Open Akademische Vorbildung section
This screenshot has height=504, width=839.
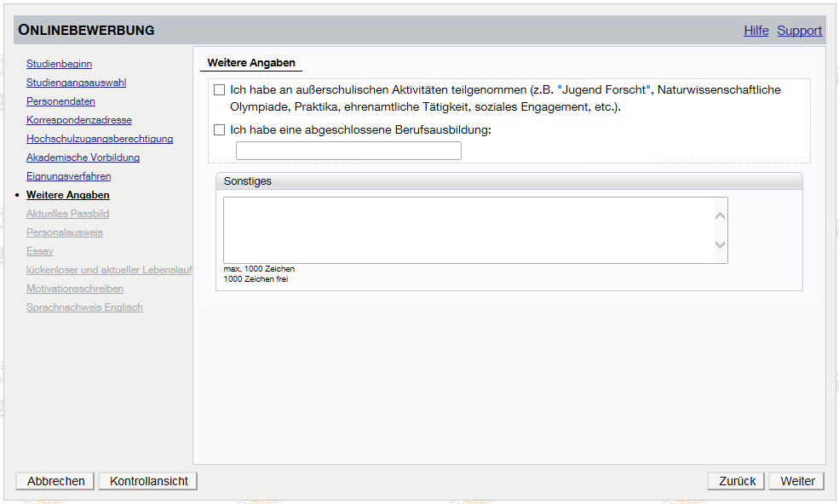click(x=83, y=157)
